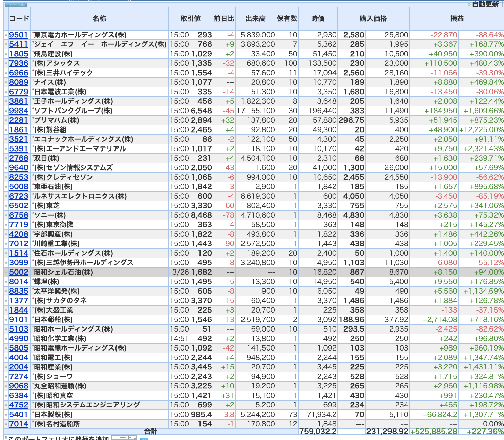Open stock code link 9984 SoftBank Group

[19, 111]
